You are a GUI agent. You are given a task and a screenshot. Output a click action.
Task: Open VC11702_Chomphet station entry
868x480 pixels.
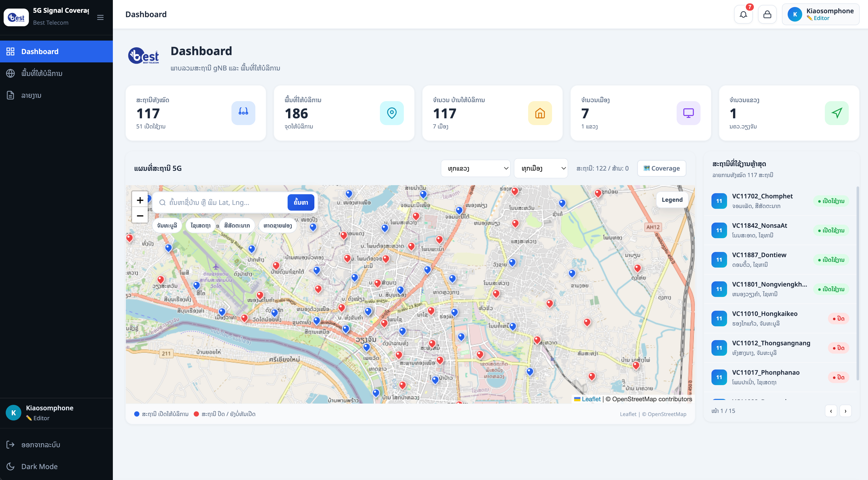[780, 201]
